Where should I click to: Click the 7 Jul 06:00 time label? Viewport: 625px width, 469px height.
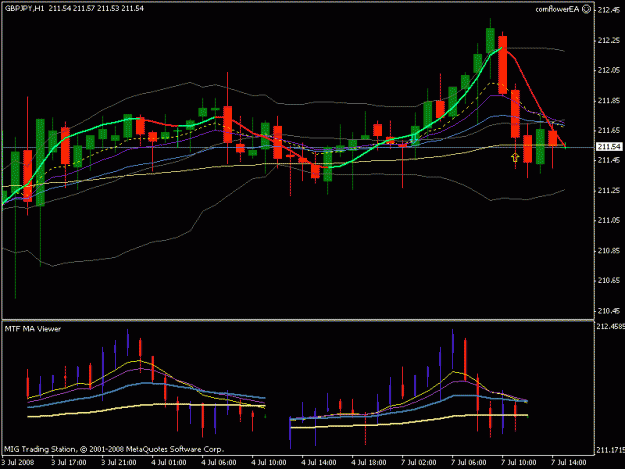point(469,463)
